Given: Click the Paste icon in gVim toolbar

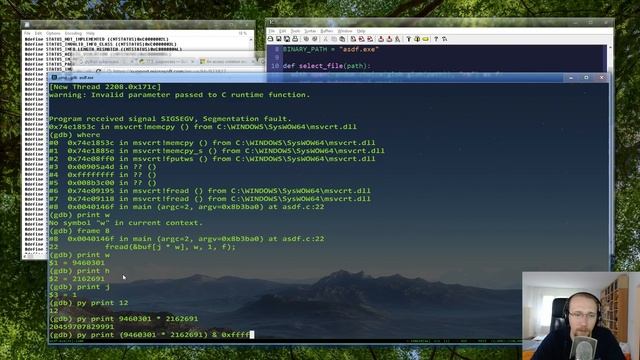Looking at the screenshot, I should tap(342, 39).
